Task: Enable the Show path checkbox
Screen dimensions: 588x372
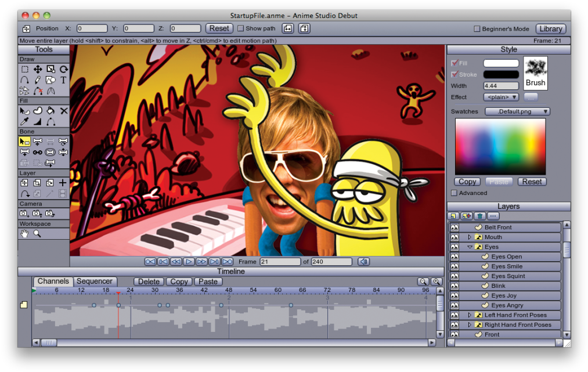Action: [241, 28]
